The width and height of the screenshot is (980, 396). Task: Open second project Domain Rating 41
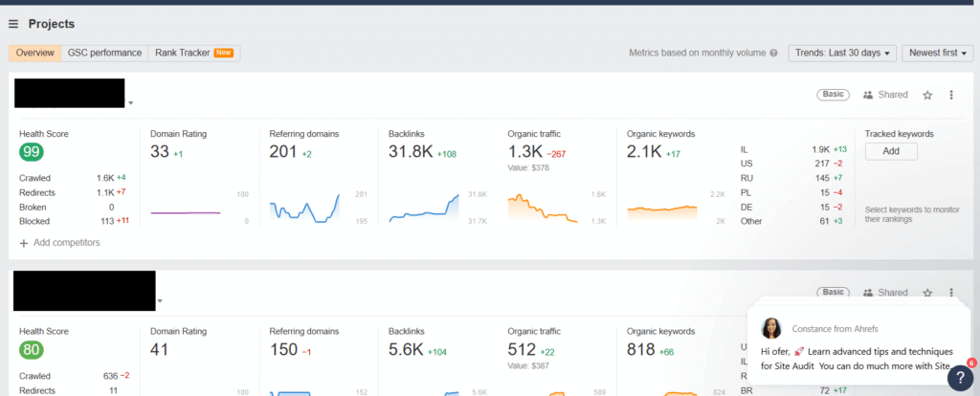160,349
